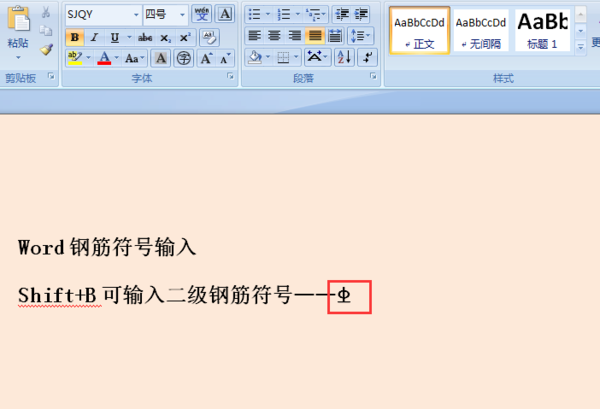
Task: Apply red font color
Action: [x=104, y=58]
